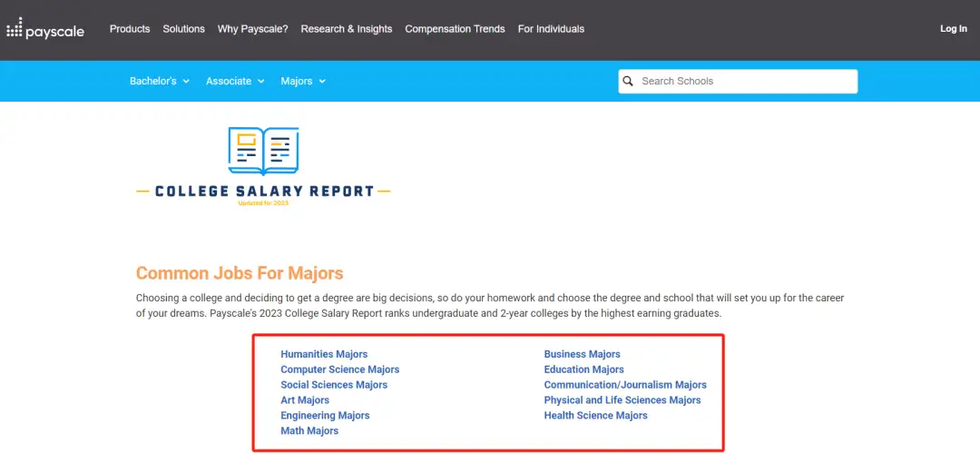Expand the Associate dropdown
The height and width of the screenshot is (453, 980).
pyautogui.click(x=235, y=82)
